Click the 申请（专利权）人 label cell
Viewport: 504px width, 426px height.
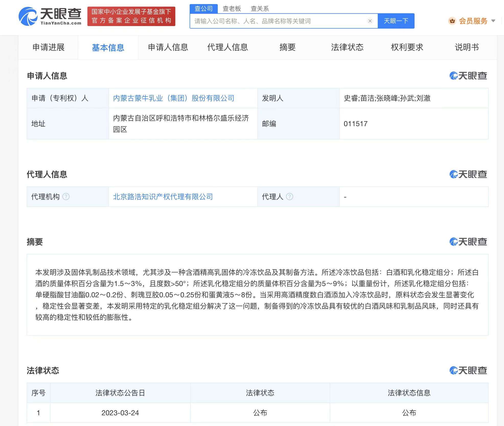68,98
